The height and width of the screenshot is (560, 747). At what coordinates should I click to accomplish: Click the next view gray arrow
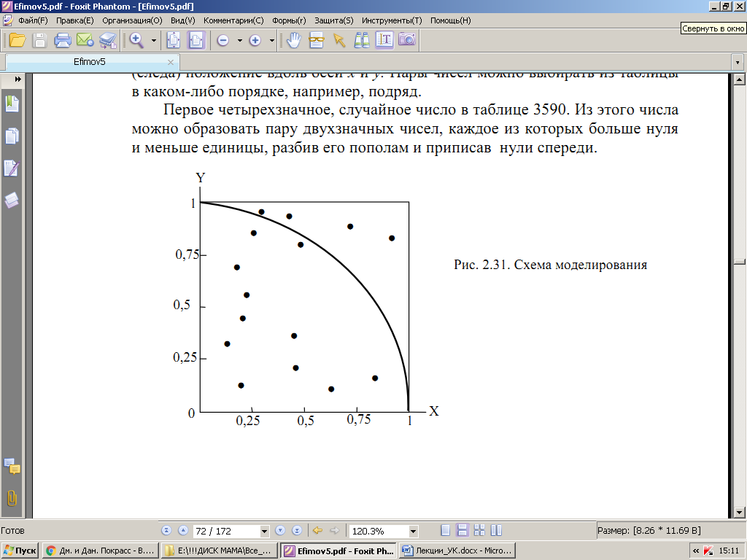[335, 531]
